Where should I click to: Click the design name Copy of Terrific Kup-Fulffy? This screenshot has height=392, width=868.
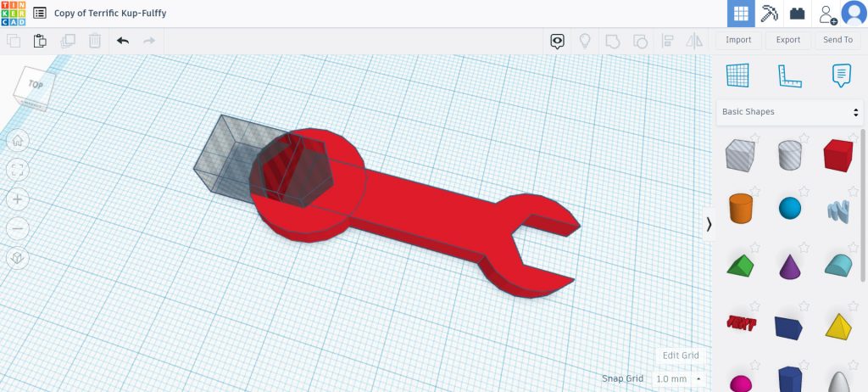(110, 14)
